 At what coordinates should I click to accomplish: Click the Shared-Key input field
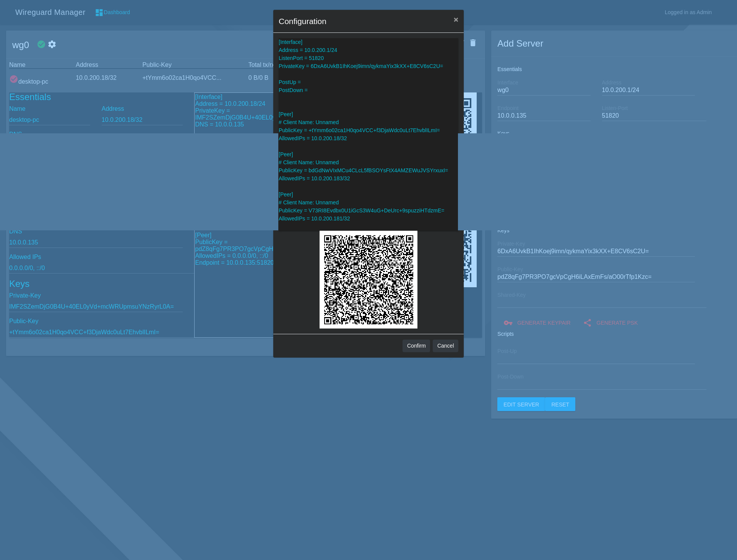[x=601, y=303]
